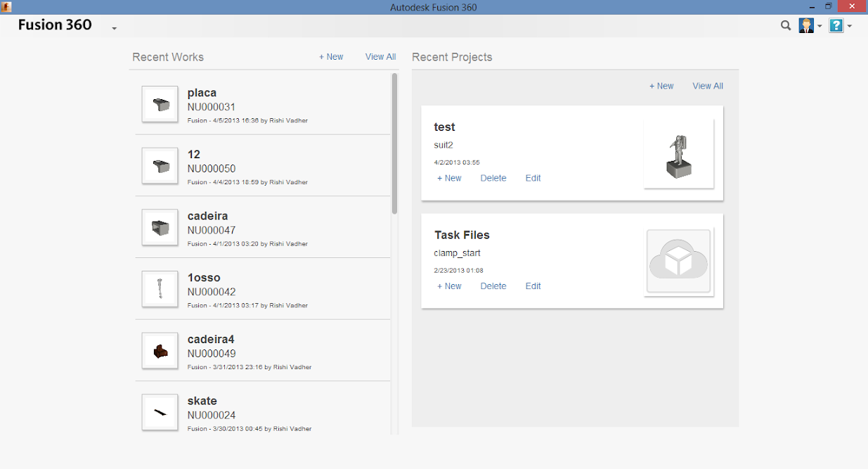
Task: Click + New in the test project card
Action: (449, 178)
